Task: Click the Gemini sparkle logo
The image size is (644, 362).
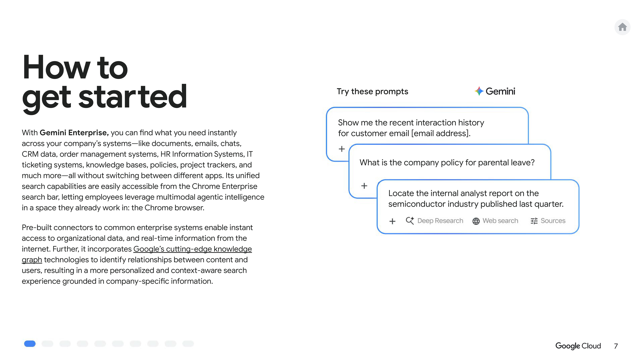Action: 479,91
